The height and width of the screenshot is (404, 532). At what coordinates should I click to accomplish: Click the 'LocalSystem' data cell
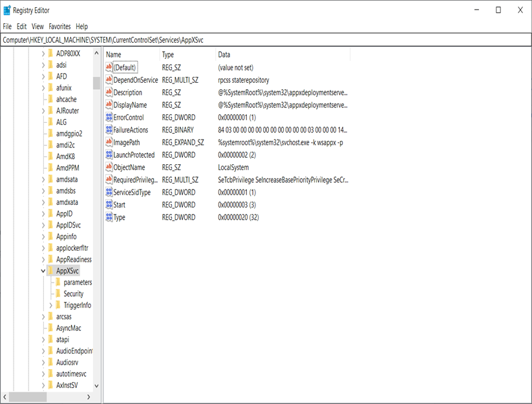233,167
